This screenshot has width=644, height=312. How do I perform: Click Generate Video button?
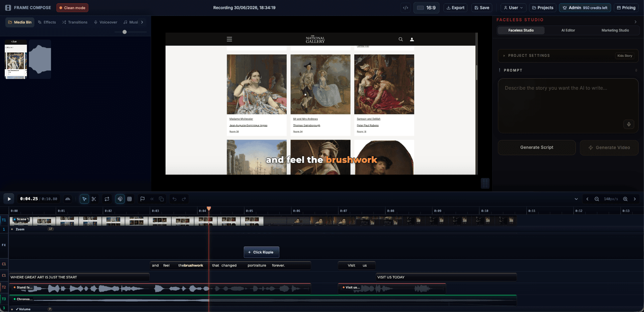[x=609, y=147]
